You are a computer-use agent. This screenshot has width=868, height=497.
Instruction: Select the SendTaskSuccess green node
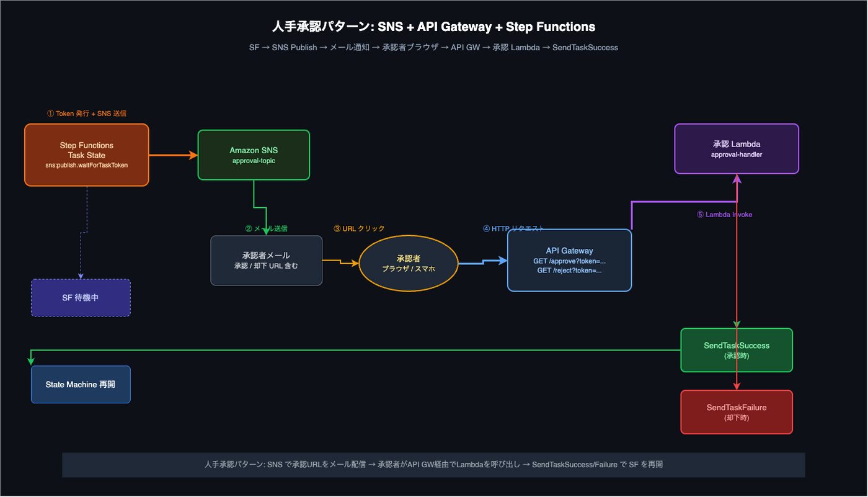(737, 350)
